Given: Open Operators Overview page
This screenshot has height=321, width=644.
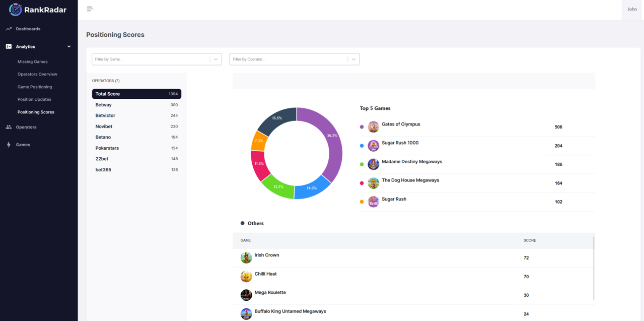Looking at the screenshot, I should 37,74.
